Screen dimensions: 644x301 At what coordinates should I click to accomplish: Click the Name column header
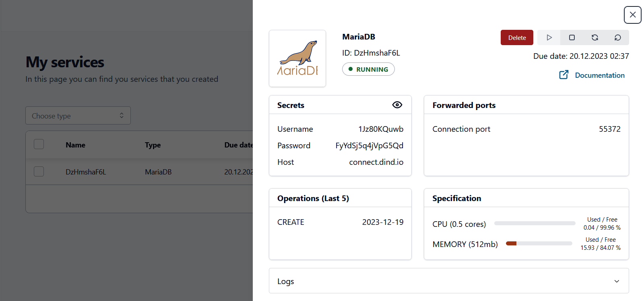pos(75,145)
